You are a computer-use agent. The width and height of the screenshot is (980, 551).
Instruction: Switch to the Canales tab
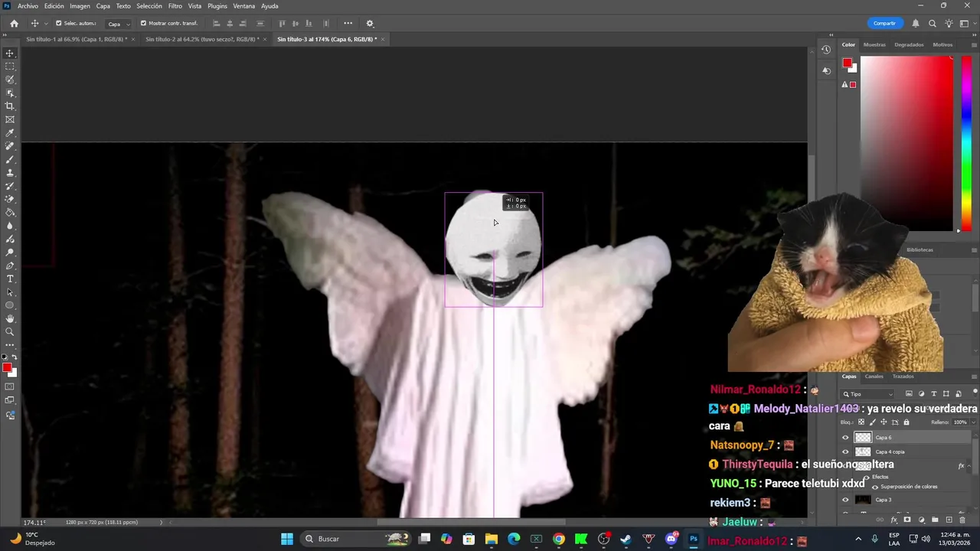coord(874,377)
